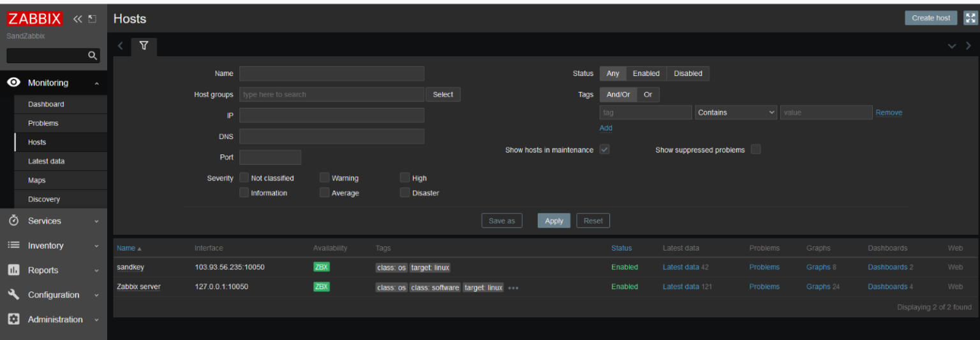Click the ZBX availability icon for sandkey
980x340 pixels.
tap(322, 267)
